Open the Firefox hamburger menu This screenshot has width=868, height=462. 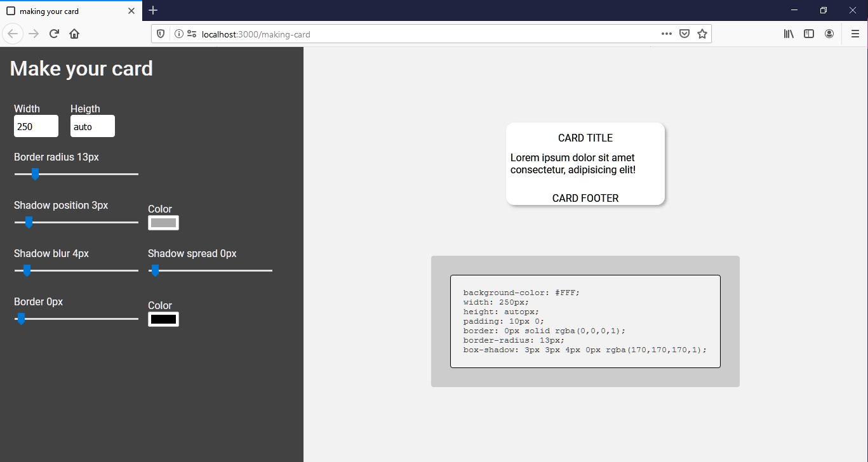(855, 34)
